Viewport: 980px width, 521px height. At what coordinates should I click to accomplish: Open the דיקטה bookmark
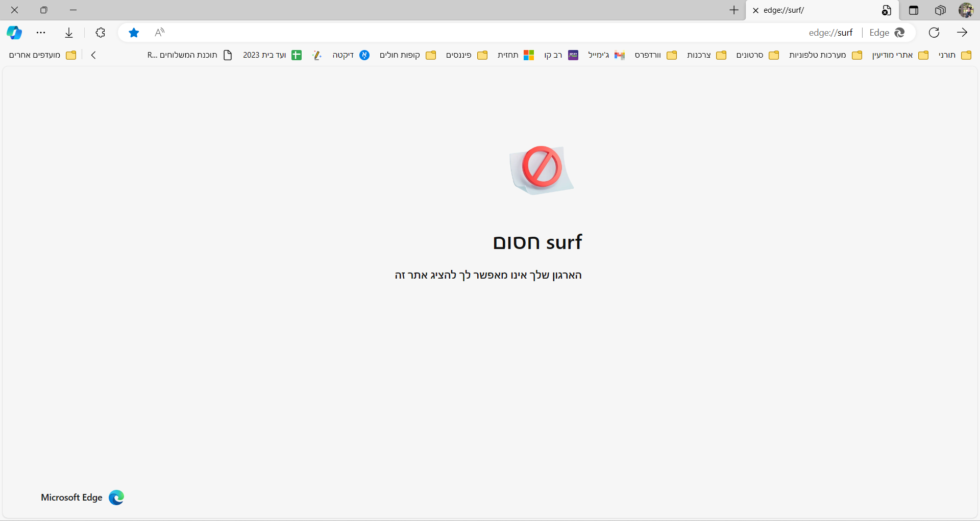351,55
